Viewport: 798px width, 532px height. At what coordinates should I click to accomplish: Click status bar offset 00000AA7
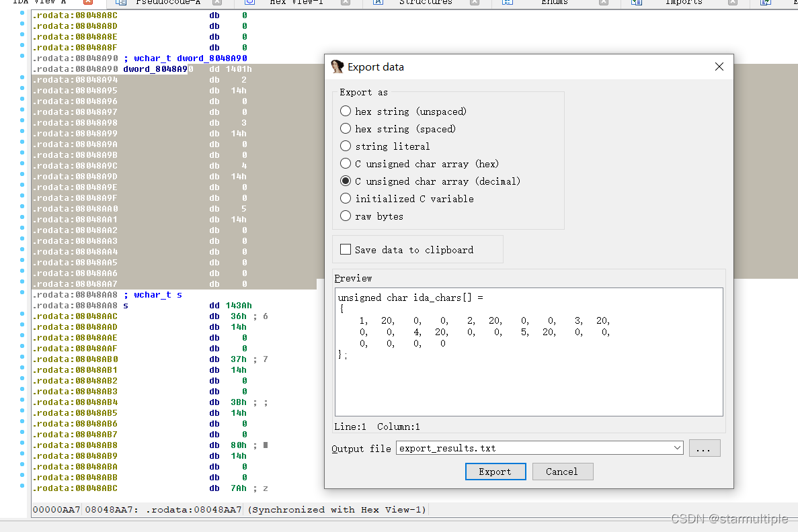pyautogui.click(x=56, y=510)
